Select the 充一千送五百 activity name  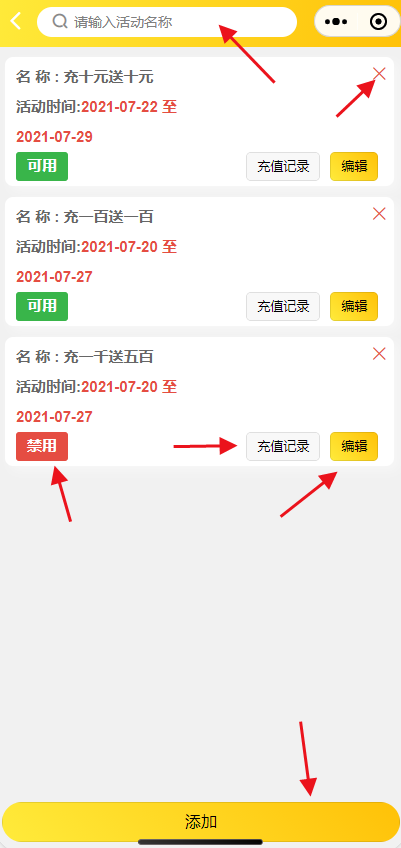tap(108, 357)
